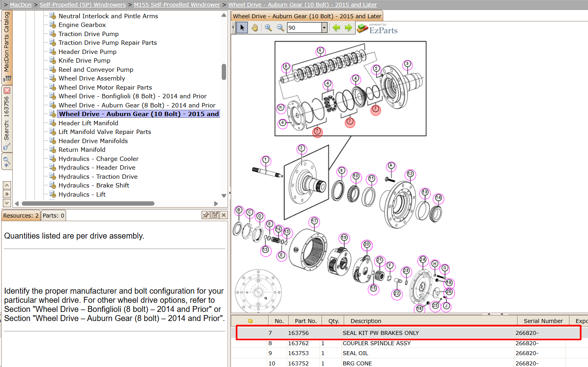588x367 pixels.
Task: Close the resources panel
Action: 224,215
